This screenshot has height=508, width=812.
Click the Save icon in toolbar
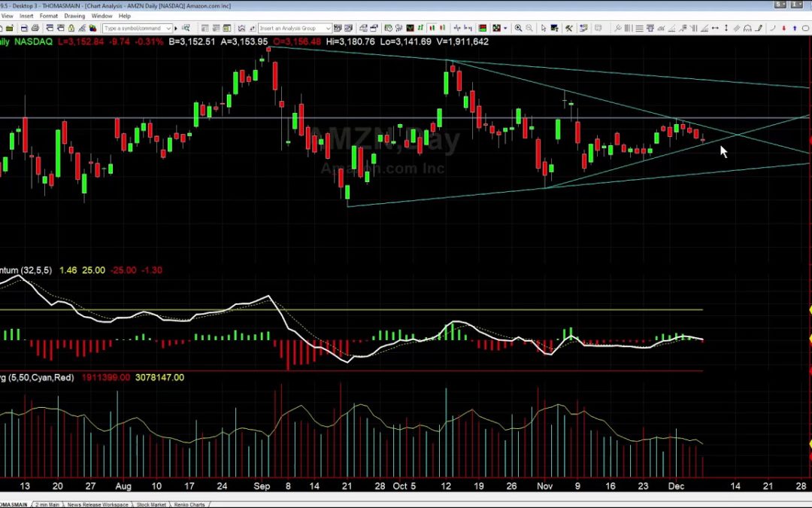point(24,28)
